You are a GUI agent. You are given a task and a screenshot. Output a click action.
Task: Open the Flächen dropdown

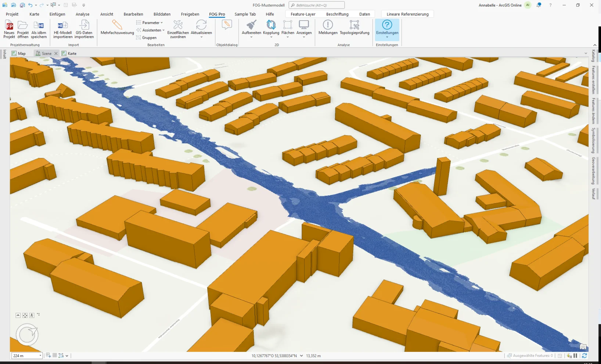[288, 37]
